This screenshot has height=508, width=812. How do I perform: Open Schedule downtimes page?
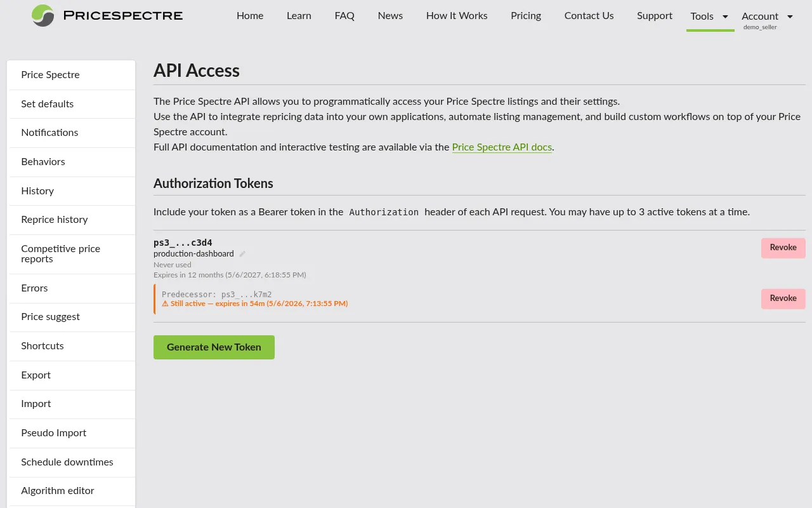pos(72,462)
